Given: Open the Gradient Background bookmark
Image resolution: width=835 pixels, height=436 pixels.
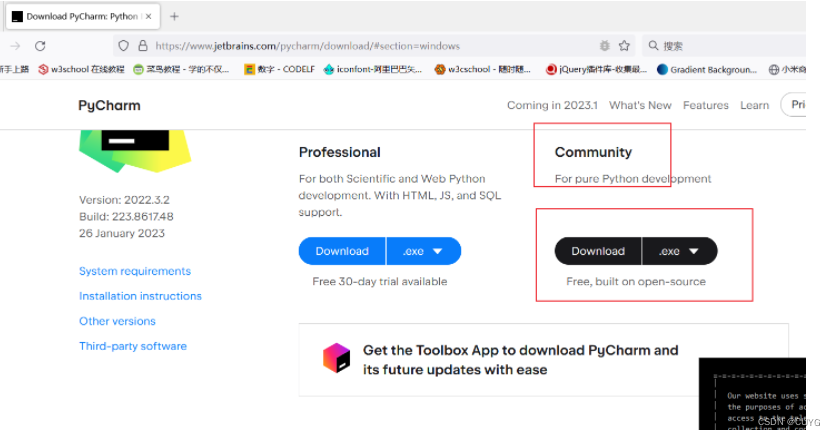Looking at the screenshot, I should [707, 69].
